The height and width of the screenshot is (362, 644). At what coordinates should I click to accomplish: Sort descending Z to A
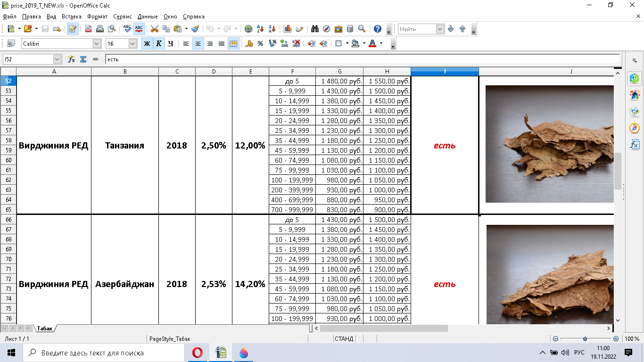272,29
